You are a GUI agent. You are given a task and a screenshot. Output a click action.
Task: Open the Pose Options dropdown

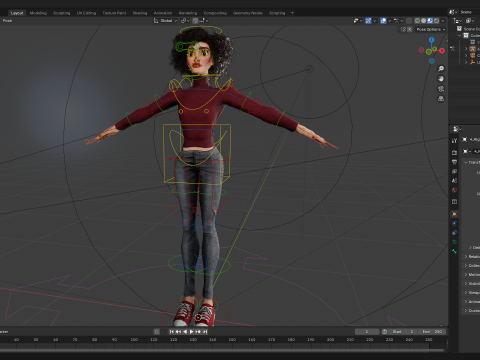(x=430, y=29)
